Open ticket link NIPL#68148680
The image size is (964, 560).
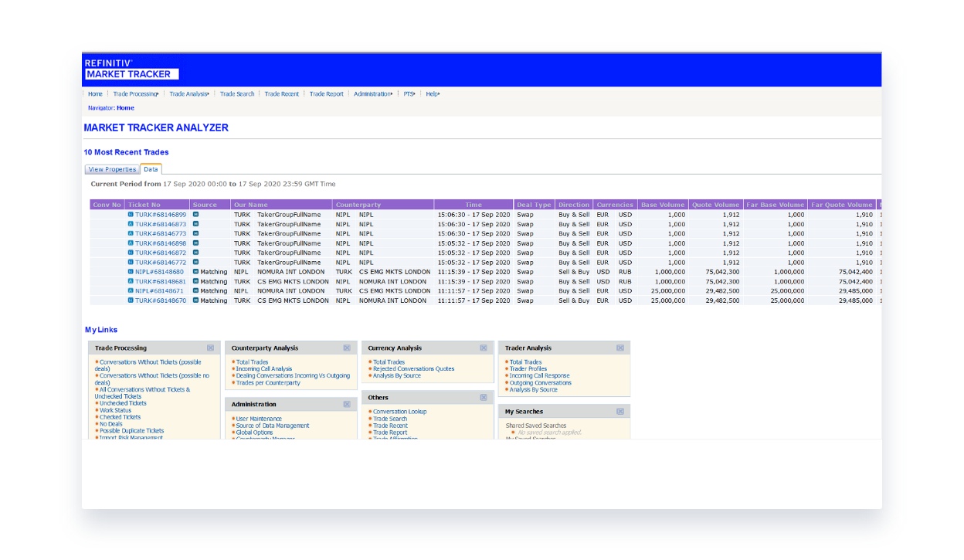click(x=160, y=272)
